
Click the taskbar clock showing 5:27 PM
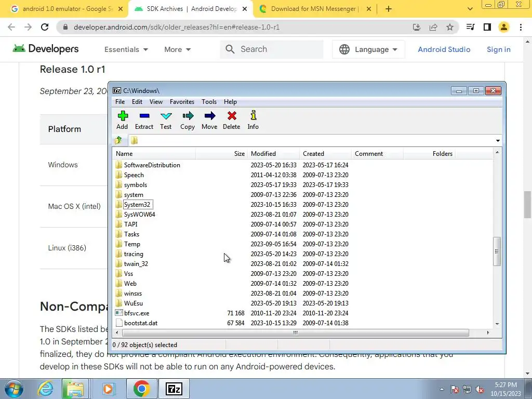point(506,389)
